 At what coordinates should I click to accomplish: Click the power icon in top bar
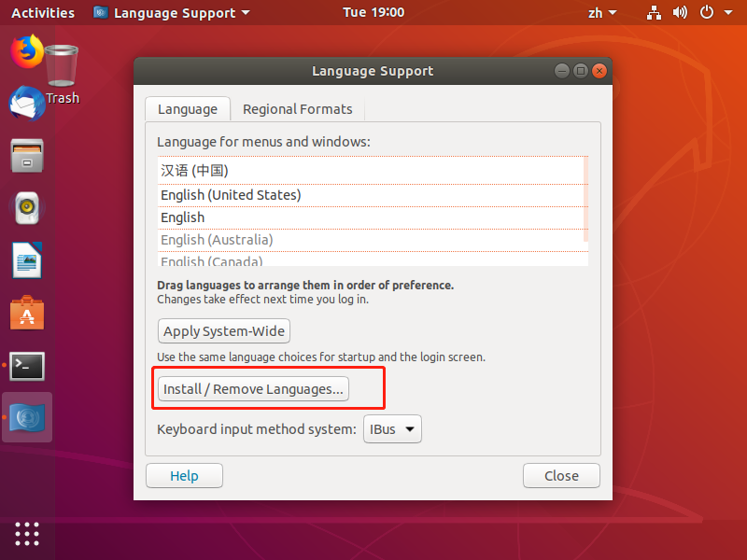[707, 13]
